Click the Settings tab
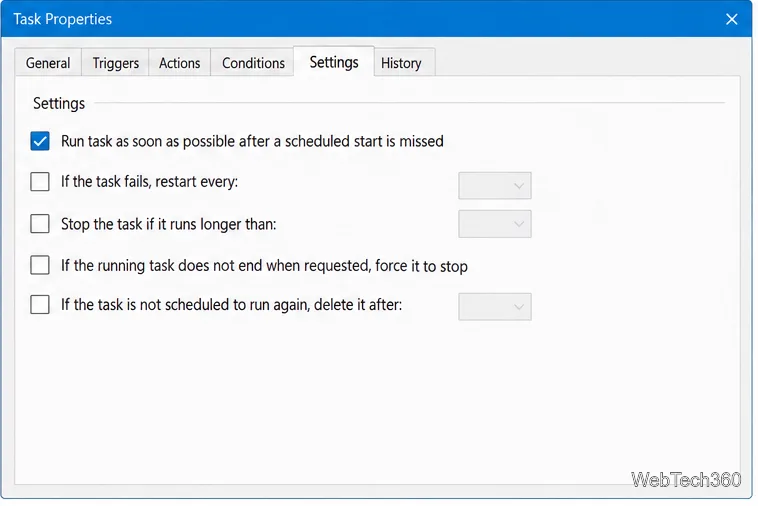 [334, 62]
